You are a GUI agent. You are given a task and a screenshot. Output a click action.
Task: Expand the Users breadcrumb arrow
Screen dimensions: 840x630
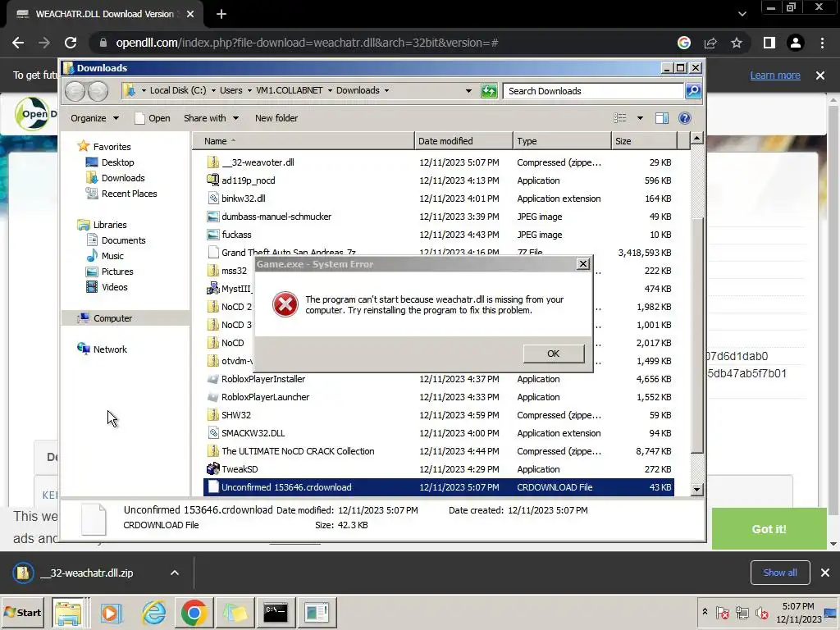(249, 90)
